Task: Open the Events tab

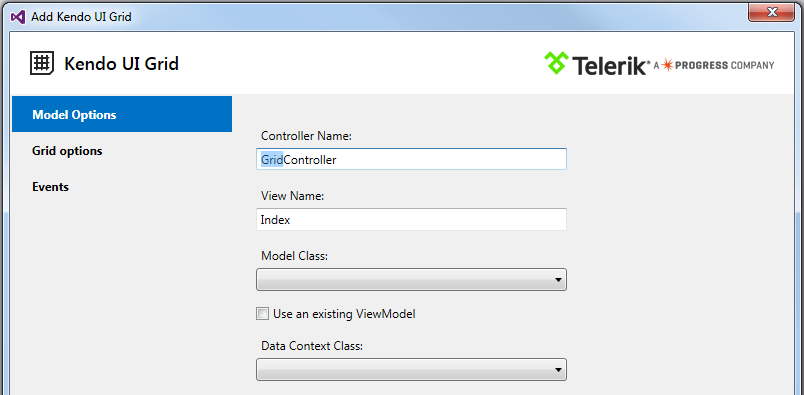Action: pyautogui.click(x=50, y=187)
